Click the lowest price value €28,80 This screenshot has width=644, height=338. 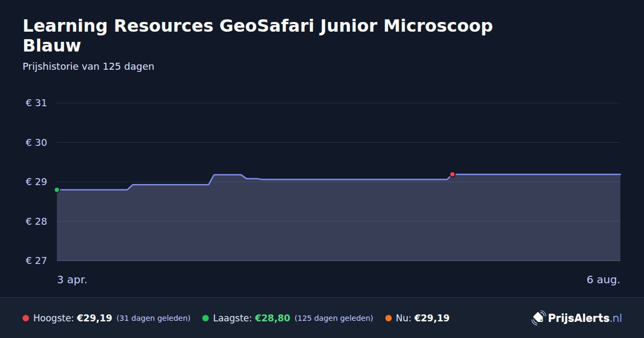[272, 318]
